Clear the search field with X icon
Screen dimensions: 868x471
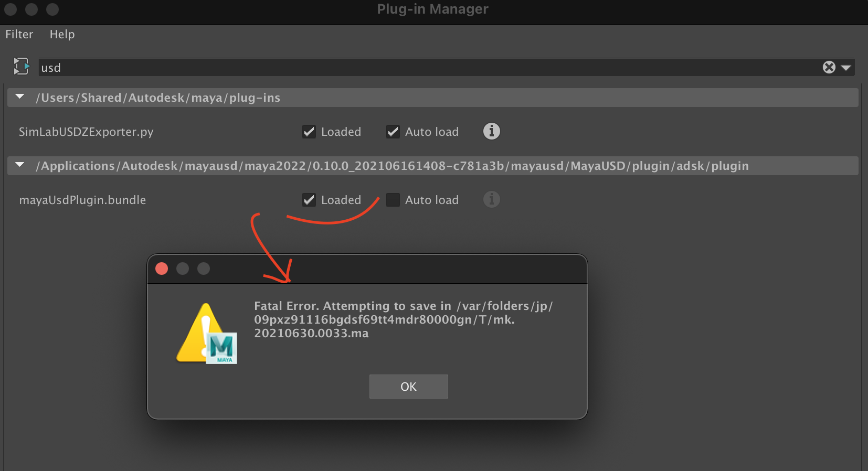coord(829,67)
